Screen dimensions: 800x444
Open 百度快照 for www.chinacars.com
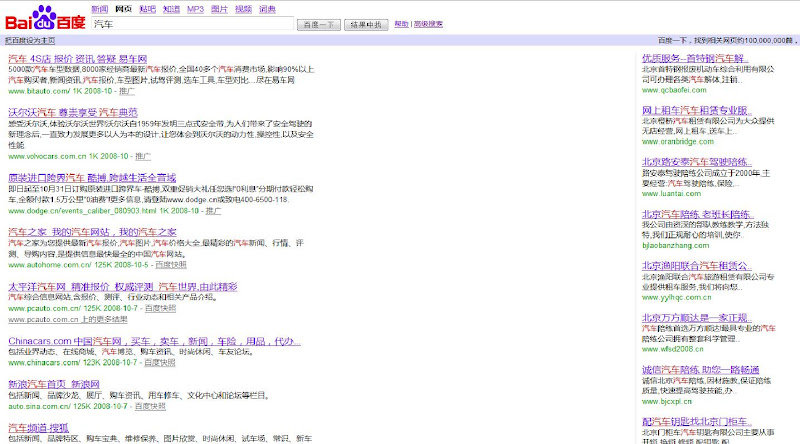[160, 362]
